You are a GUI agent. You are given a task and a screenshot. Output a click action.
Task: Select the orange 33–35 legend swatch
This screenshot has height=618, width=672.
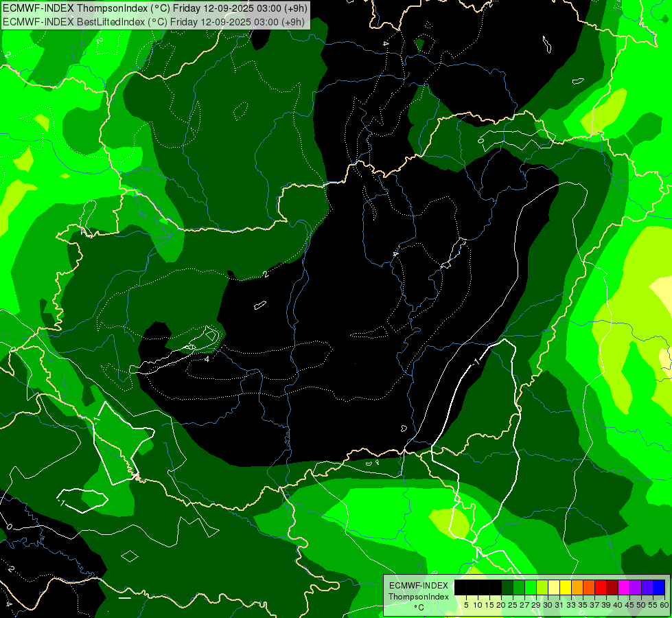pos(577,587)
